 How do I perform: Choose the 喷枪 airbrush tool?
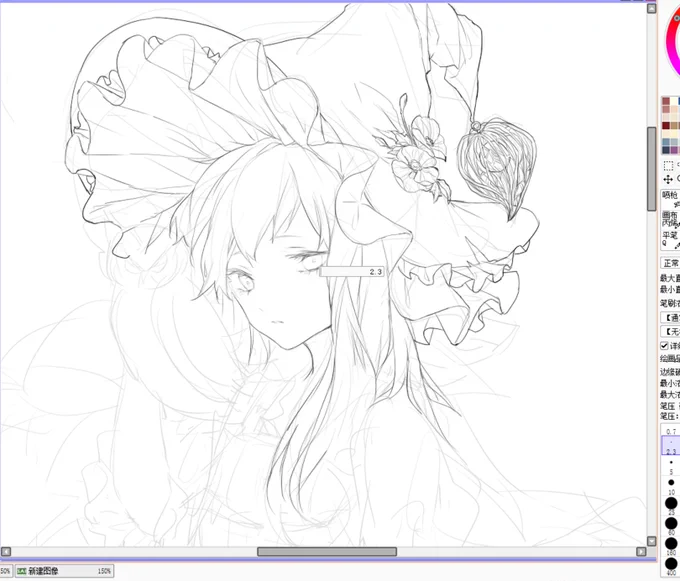pyautogui.click(x=670, y=199)
